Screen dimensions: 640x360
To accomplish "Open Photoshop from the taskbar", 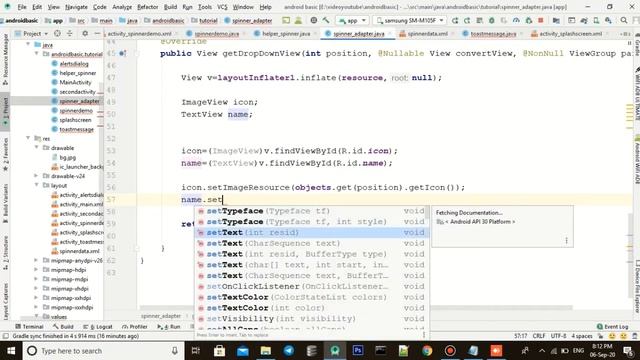I will pos(358,351).
